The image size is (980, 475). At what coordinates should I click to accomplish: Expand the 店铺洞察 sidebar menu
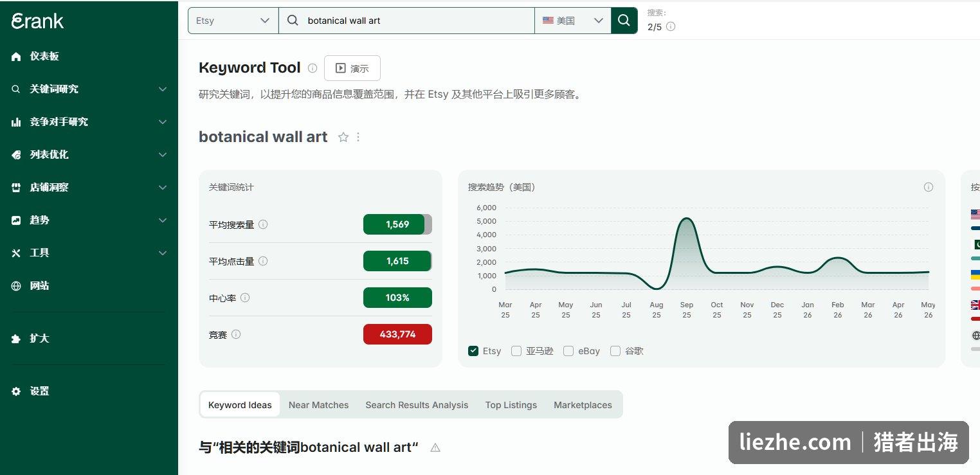click(163, 188)
